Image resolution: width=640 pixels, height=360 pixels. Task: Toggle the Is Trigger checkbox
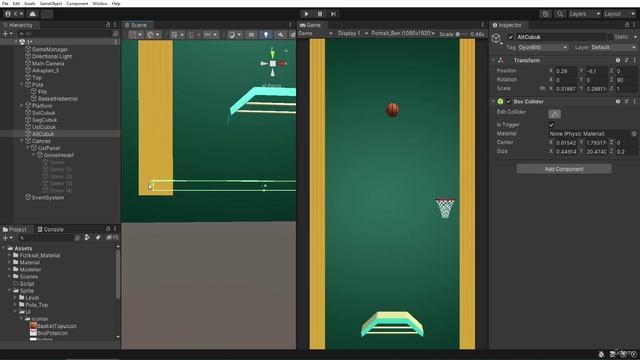(x=551, y=125)
